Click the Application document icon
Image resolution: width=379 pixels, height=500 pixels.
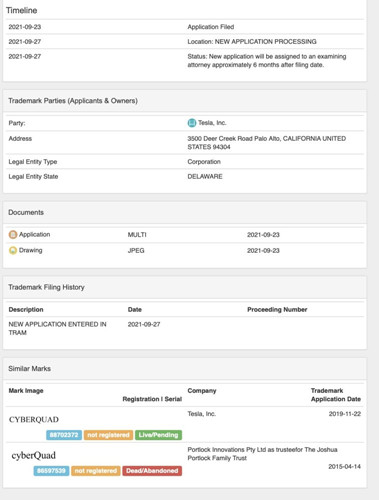[x=13, y=235]
